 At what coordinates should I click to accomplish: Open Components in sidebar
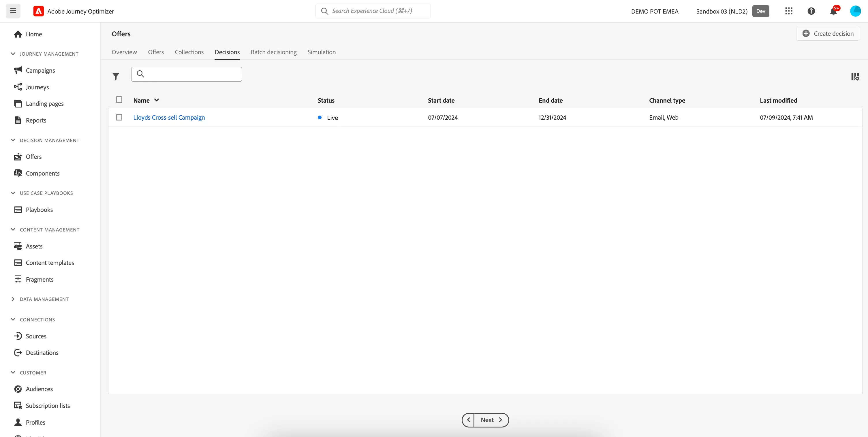pos(42,173)
